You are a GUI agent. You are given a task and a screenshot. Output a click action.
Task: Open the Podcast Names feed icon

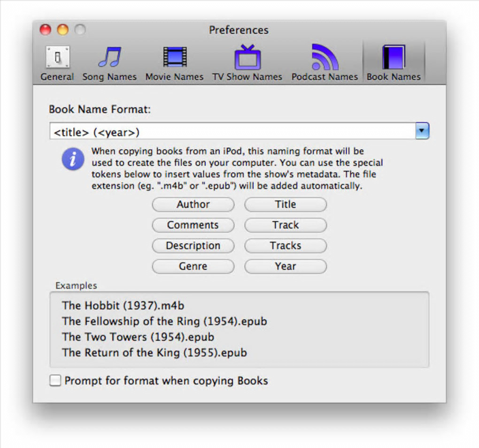(x=324, y=57)
